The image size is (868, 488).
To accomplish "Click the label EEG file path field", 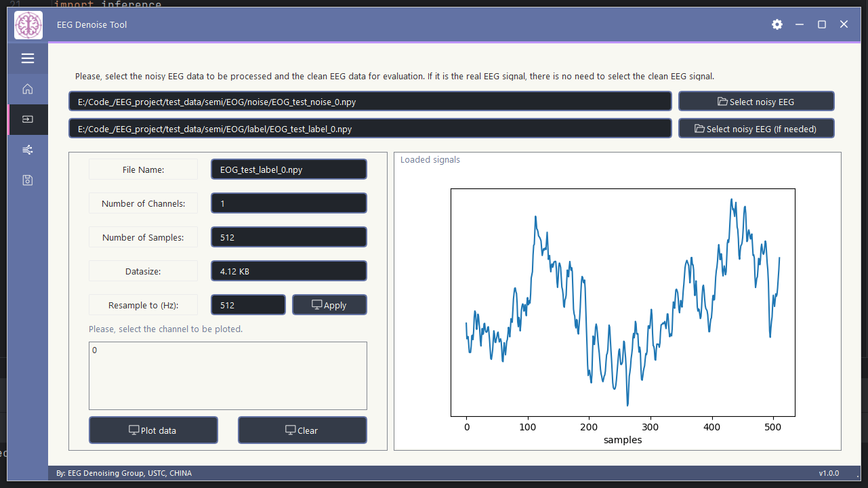I will (x=370, y=129).
